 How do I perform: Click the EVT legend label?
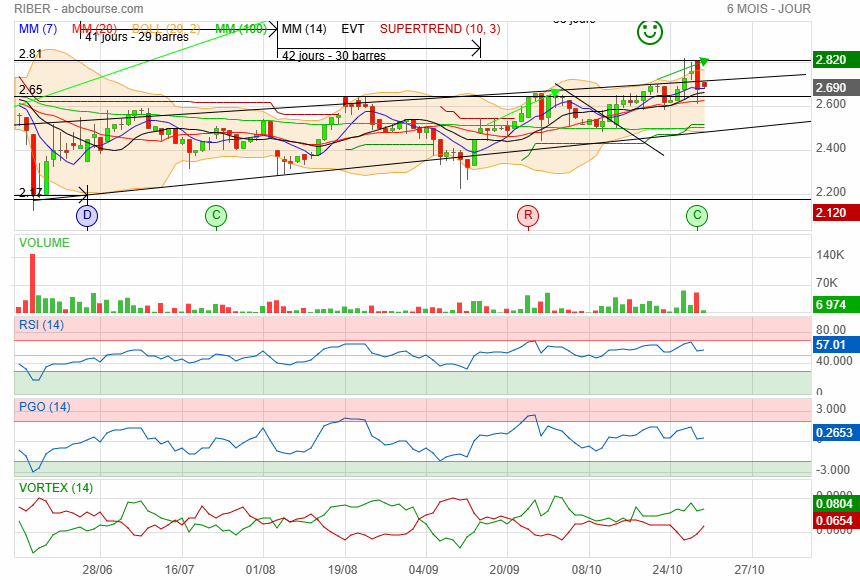click(353, 29)
